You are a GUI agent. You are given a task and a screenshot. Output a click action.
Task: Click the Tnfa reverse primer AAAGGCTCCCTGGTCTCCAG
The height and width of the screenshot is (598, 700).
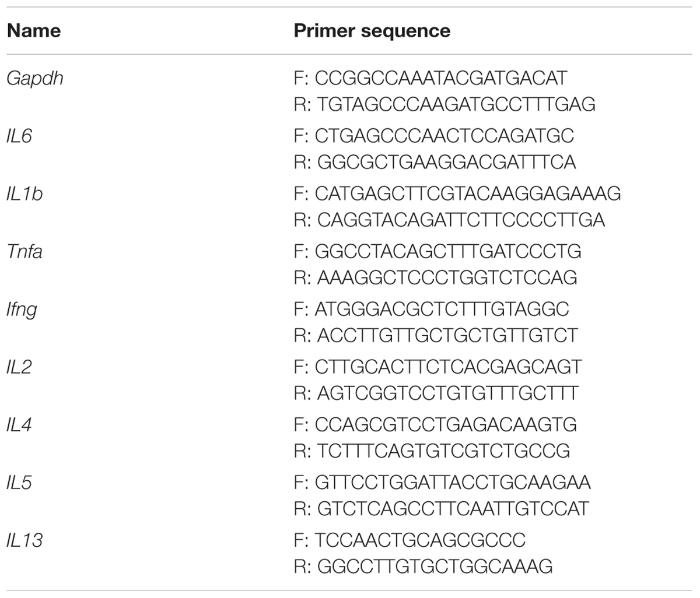coord(435,277)
